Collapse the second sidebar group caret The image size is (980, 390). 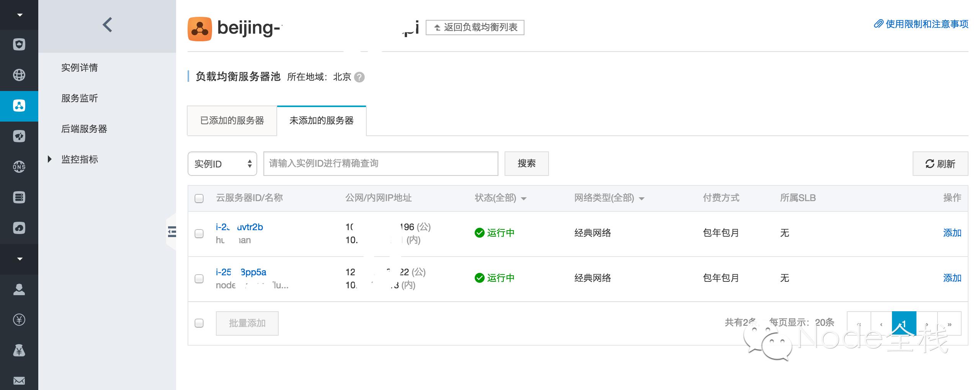(20, 259)
